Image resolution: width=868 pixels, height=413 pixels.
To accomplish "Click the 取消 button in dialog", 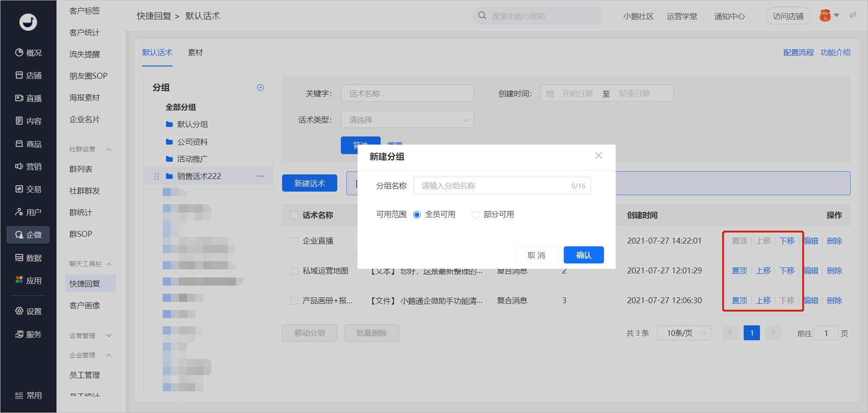I will 536,255.
